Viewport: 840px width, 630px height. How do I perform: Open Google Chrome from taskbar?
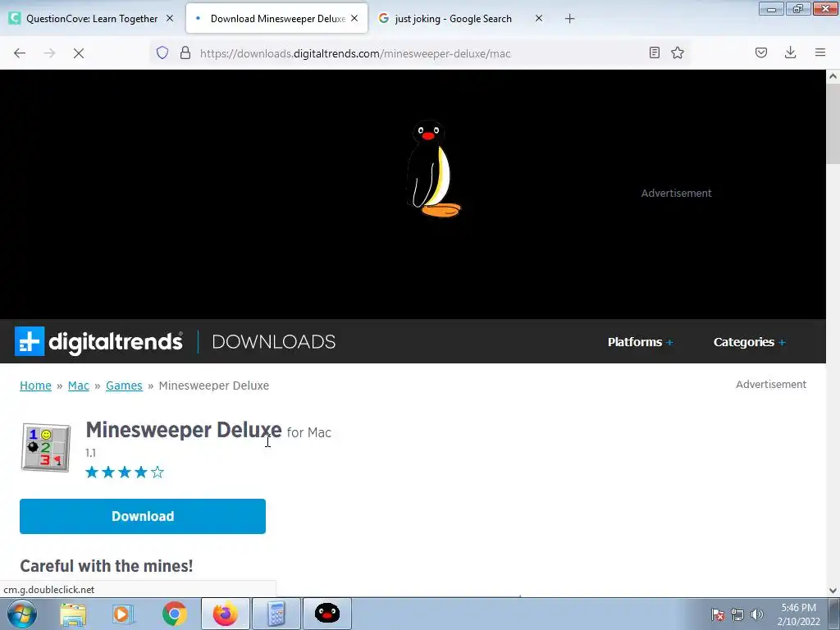tap(174, 614)
